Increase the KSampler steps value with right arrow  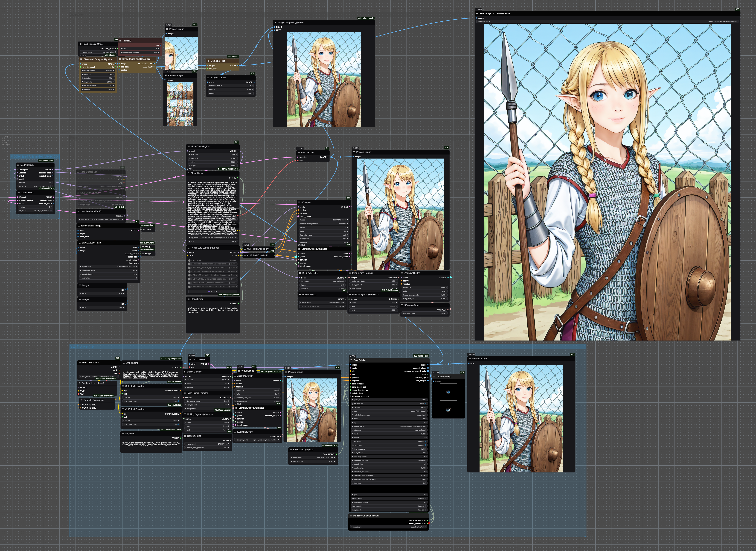[348, 227]
